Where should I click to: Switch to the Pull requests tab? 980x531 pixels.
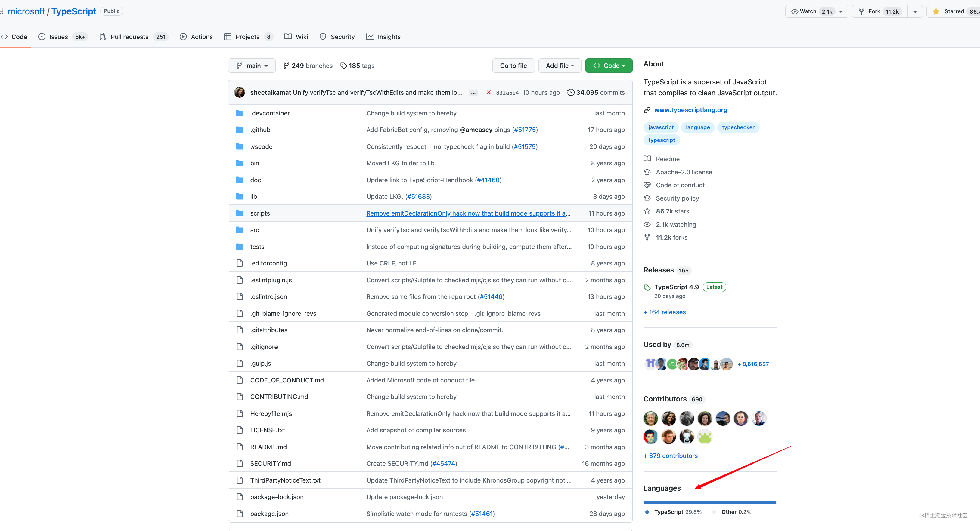point(129,37)
